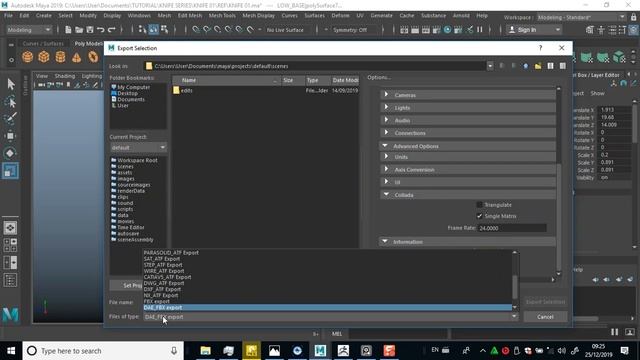The image size is (640, 360).
Task: Choose the Paint Selection tool in toolbox
Action: (11, 119)
